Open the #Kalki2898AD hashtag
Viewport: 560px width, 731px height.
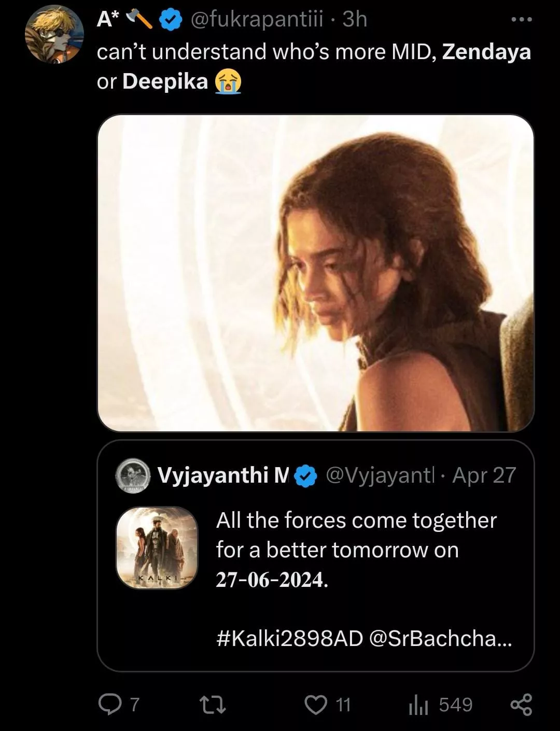[x=289, y=638]
